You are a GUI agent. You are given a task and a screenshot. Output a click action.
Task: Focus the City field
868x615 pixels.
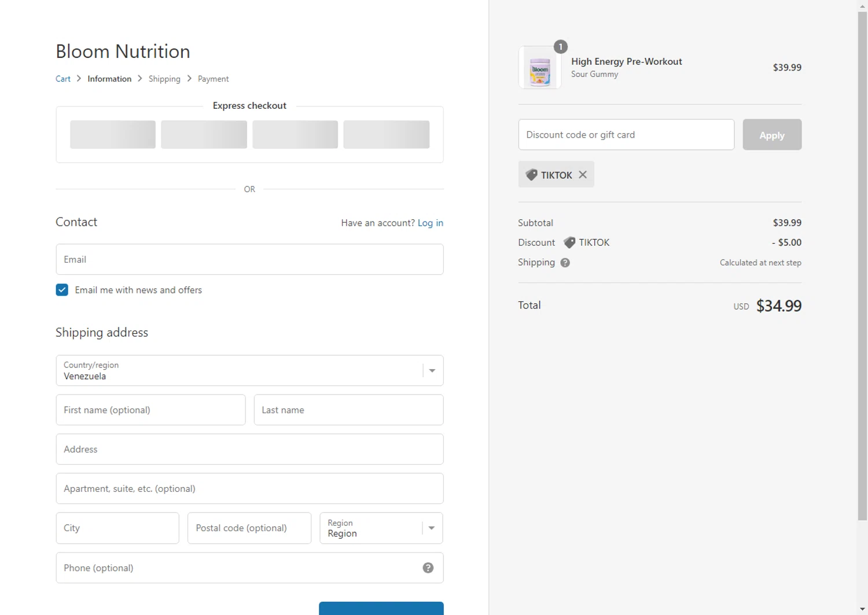tap(117, 528)
